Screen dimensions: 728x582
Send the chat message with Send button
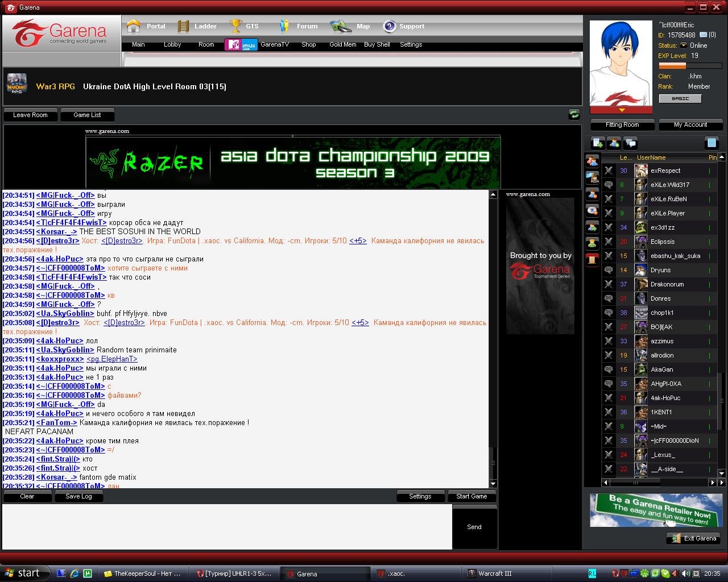474,527
